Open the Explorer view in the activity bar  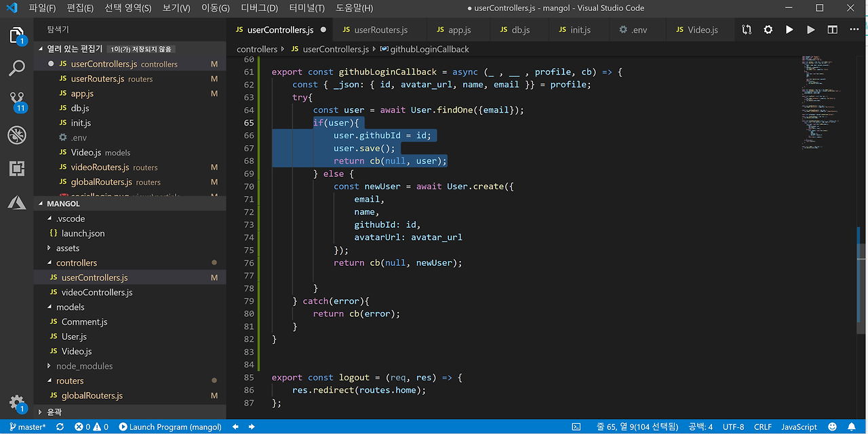pos(17,35)
